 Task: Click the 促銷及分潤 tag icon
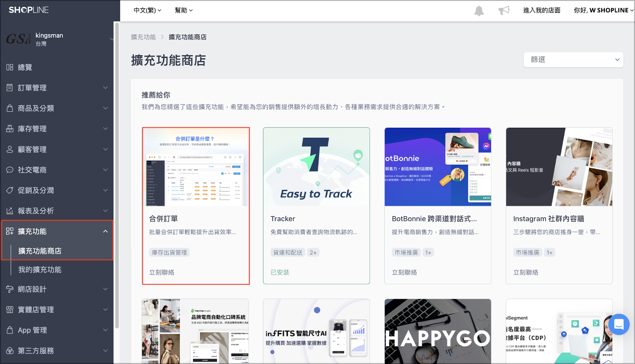(10, 190)
